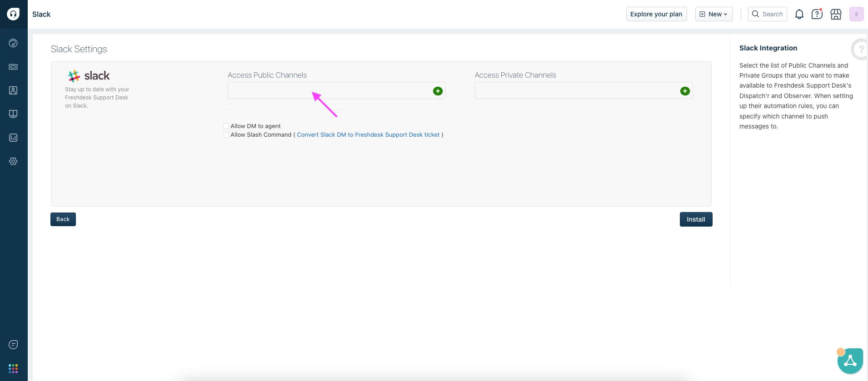Image resolution: width=868 pixels, height=381 pixels.
Task: Add a private channel with plus icon
Action: tap(685, 91)
